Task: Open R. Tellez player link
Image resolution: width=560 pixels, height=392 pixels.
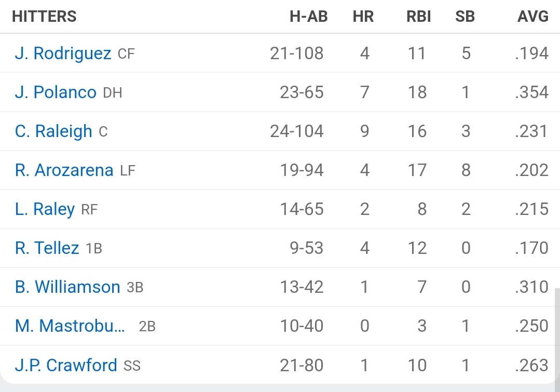Action: pyautogui.click(x=47, y=248)
